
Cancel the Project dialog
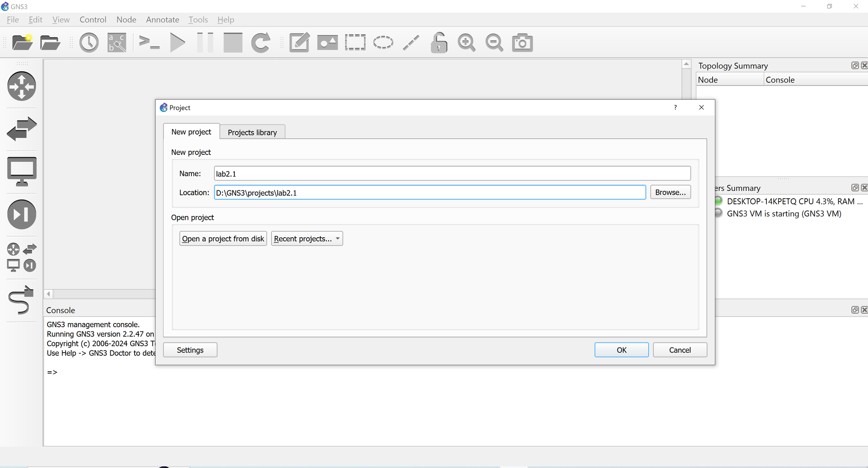pyautogui.click(x=680, y=350)
